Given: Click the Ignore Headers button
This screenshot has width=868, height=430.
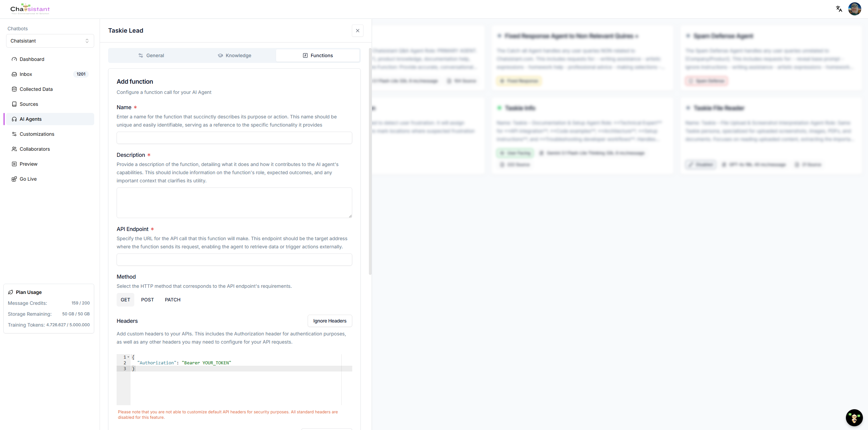Looking at the screenshot, I should click(330, 321).
